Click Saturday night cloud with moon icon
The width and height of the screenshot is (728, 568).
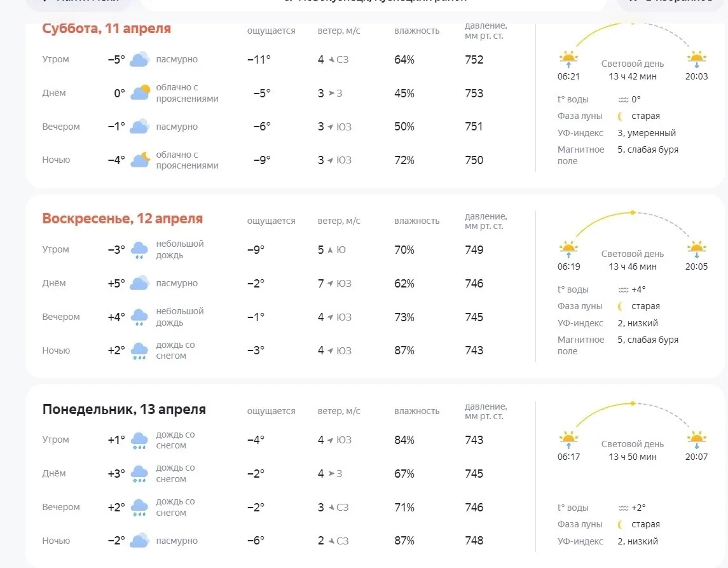tap(140, 160)
